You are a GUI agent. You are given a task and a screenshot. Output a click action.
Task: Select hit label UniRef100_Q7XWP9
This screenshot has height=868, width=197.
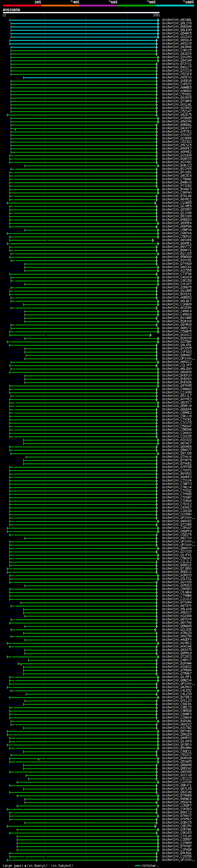[177, 101]
